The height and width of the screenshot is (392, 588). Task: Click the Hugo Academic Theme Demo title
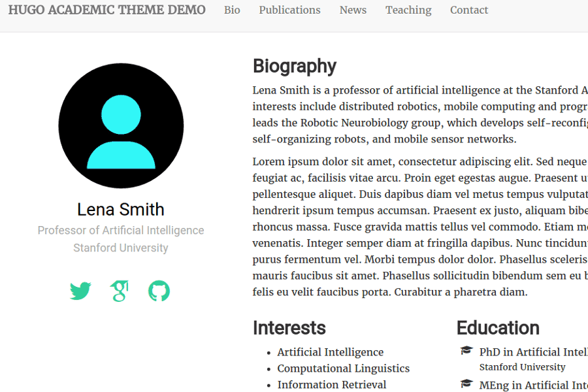coord(106,10)
